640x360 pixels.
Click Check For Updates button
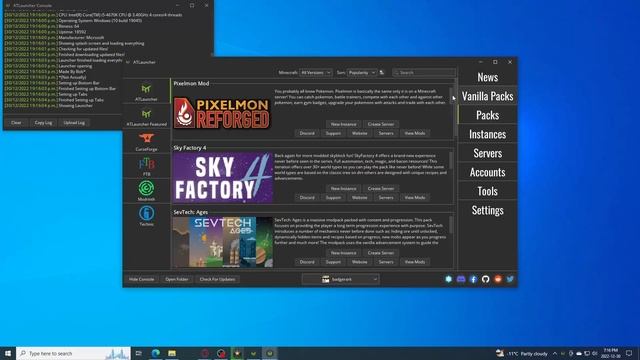tap(217, 279)
